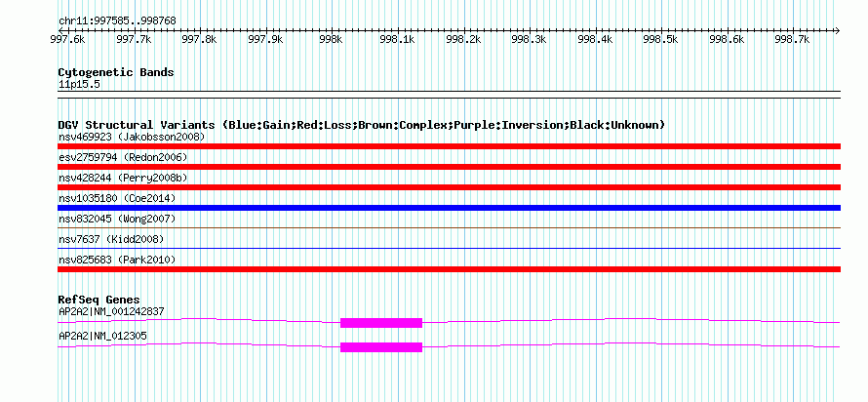Click the thin blue nsv7637 (Kidd2008) line
Viewport: 868px width, 402px height.
point(449,248)
